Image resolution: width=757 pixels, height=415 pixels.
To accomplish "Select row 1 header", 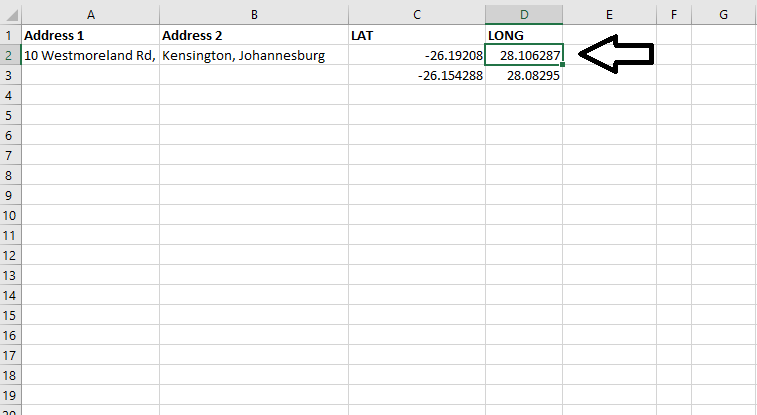I will 9,35.
